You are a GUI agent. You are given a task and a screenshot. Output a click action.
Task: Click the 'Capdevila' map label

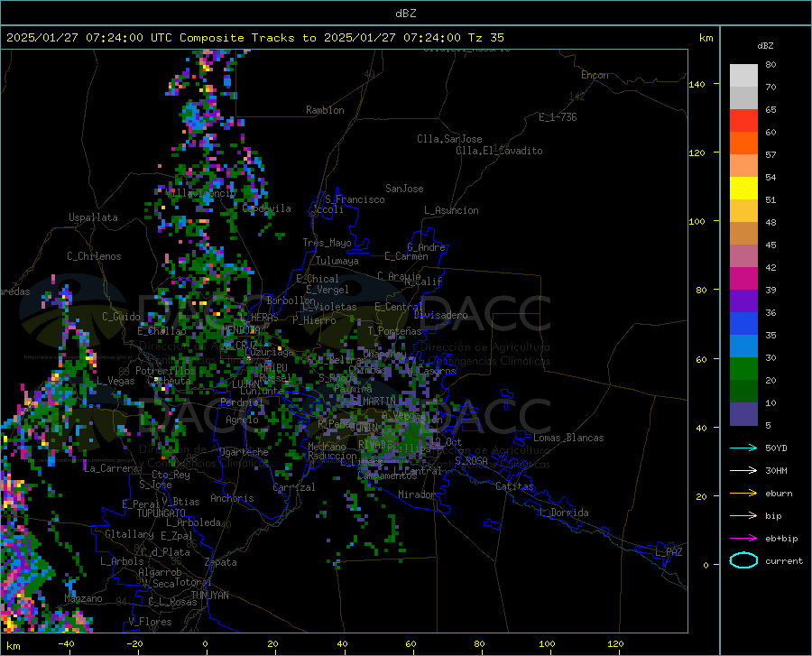[267, 208]
